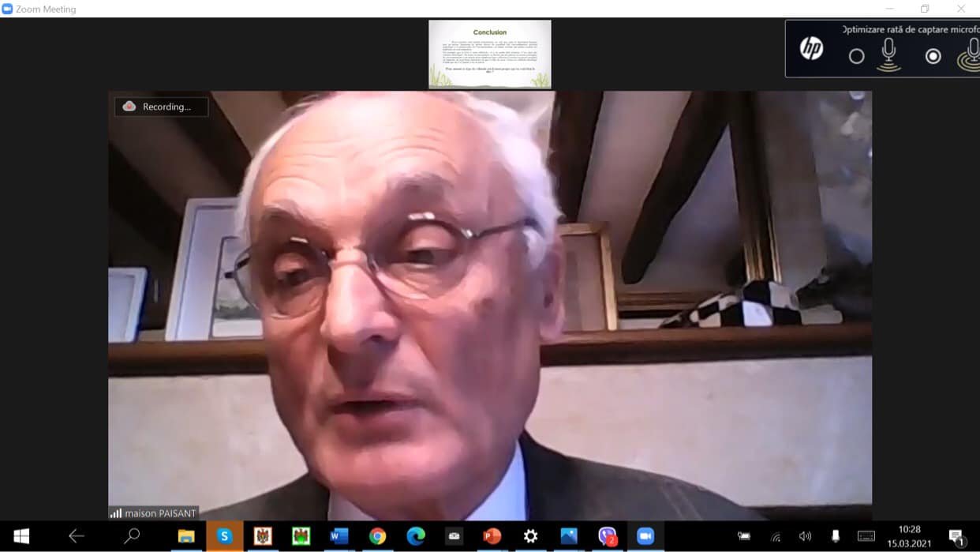Open PowerPoint from the taskbar

tap(492, 536)
